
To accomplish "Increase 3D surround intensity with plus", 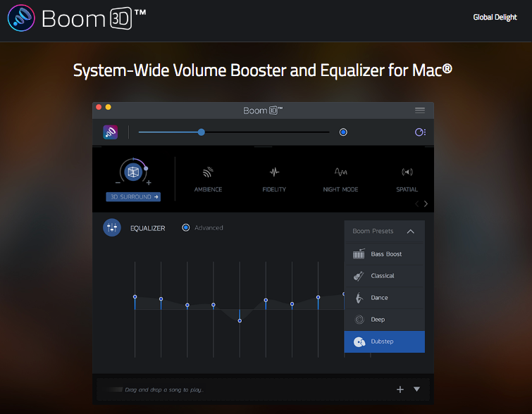I will click(x=149, y=183).
